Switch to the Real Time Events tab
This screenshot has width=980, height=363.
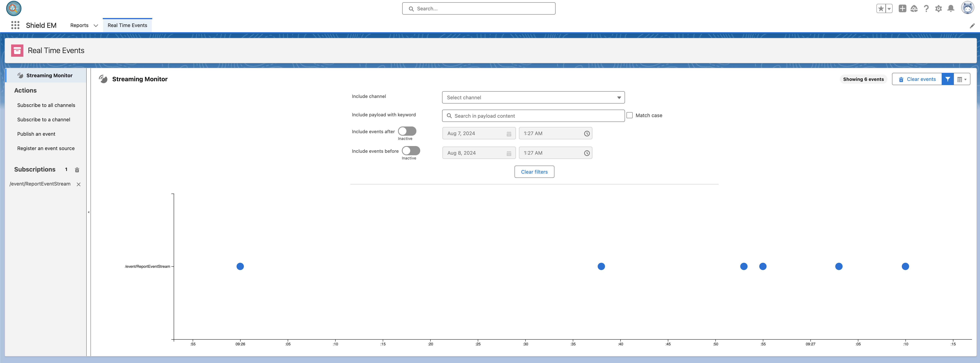[x=127, y=25]
